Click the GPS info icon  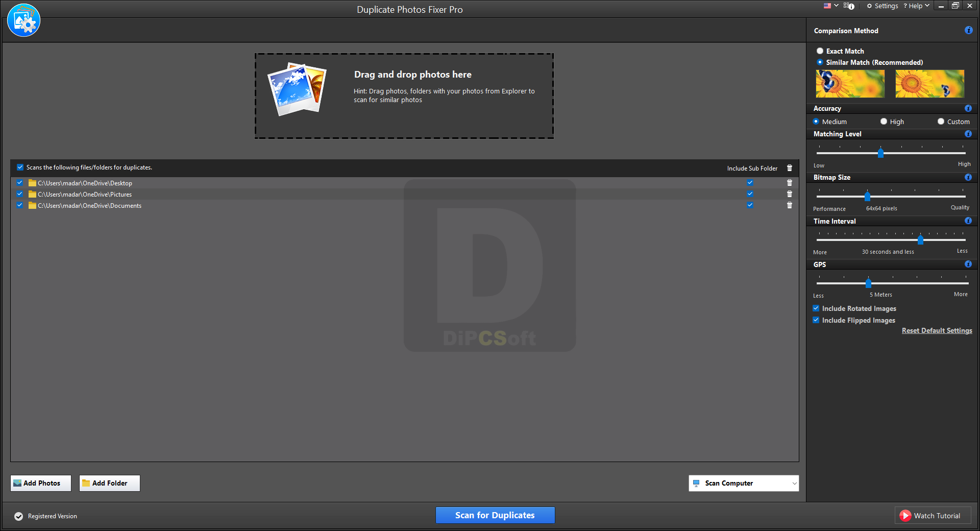(x=968, y=264)
